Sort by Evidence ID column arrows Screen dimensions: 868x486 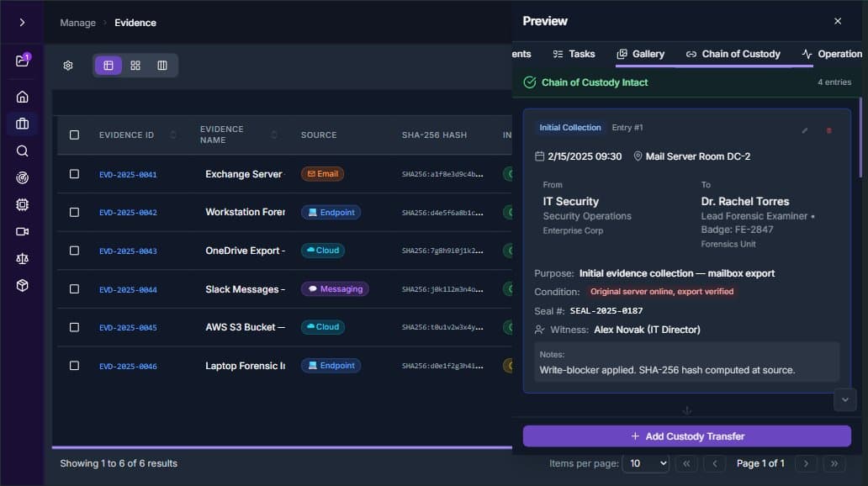[173, 135]
